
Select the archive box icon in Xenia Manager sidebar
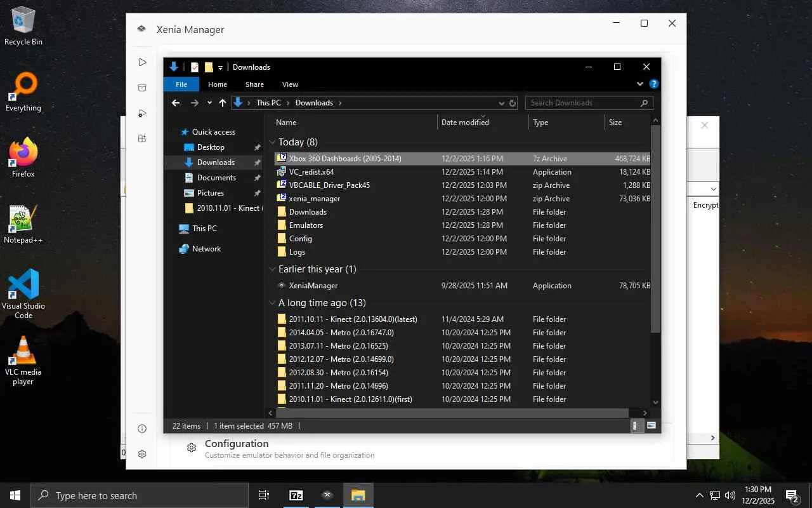(142, 88)
